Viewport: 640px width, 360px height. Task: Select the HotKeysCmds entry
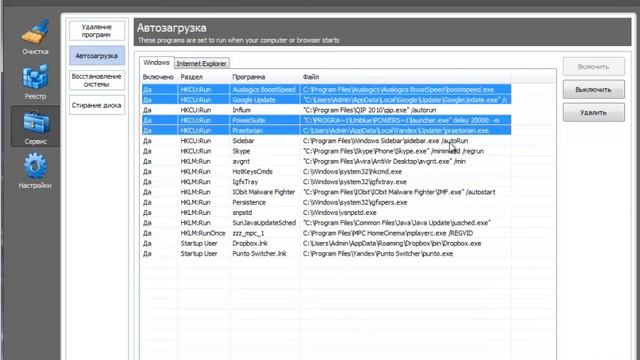coord(327,171)
